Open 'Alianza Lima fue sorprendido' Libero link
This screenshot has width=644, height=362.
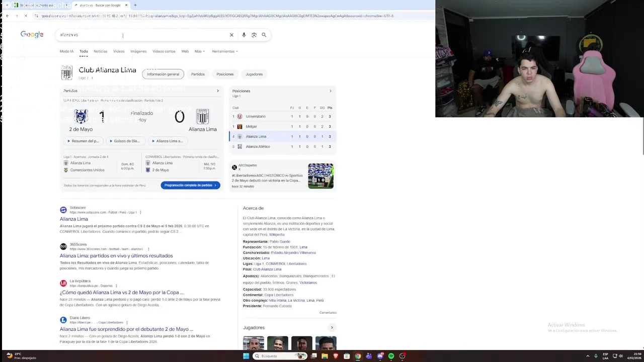click(126, 329)
